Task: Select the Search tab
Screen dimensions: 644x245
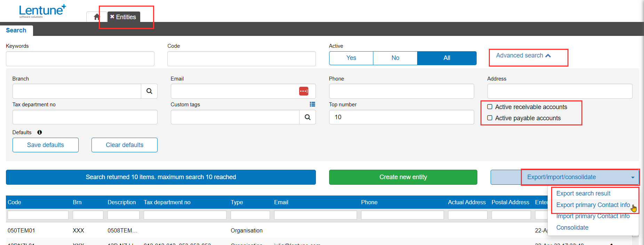Action: (x=16, y=30)
